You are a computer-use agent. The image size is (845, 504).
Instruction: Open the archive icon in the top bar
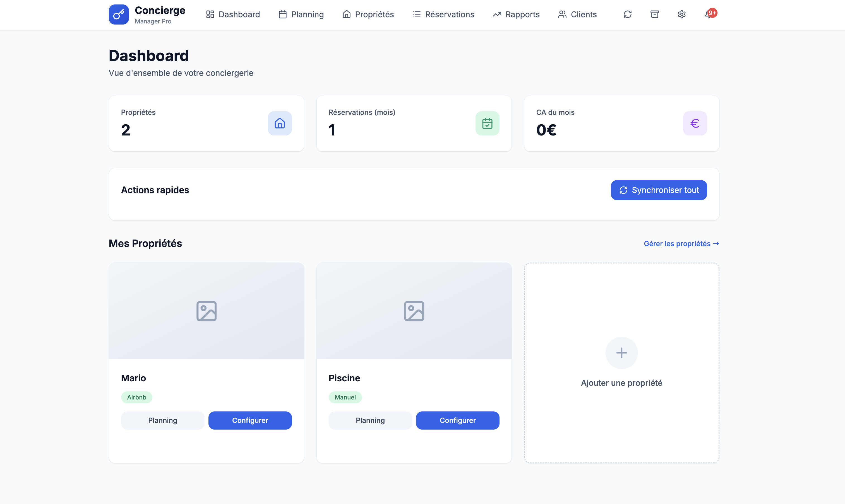point(654,14)
